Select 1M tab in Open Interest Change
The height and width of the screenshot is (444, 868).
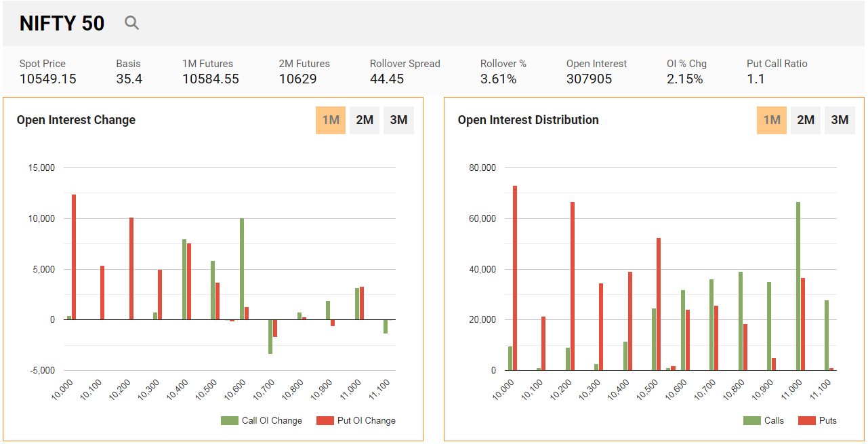331,120
